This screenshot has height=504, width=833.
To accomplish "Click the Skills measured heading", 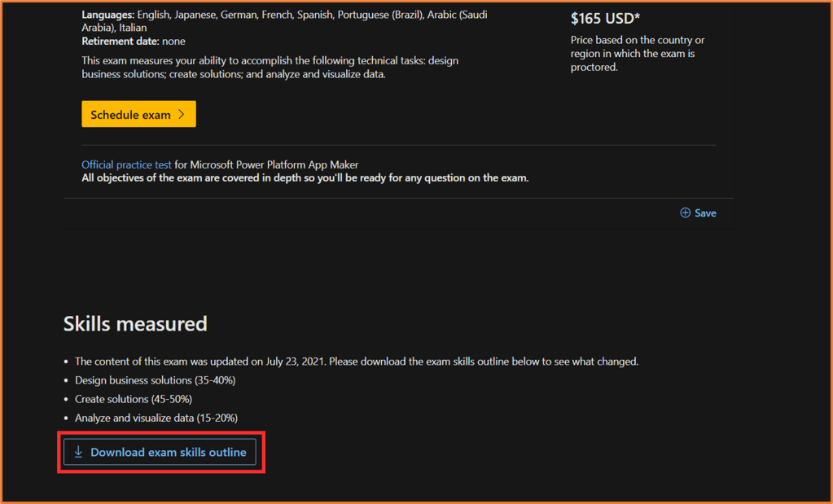I will (135, 323).
